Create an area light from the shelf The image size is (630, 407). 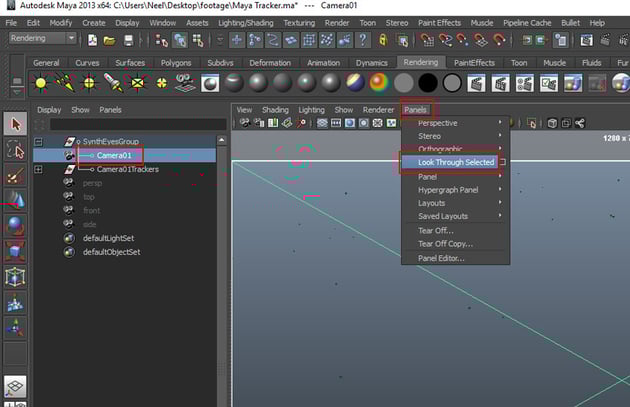coord(137,83)
